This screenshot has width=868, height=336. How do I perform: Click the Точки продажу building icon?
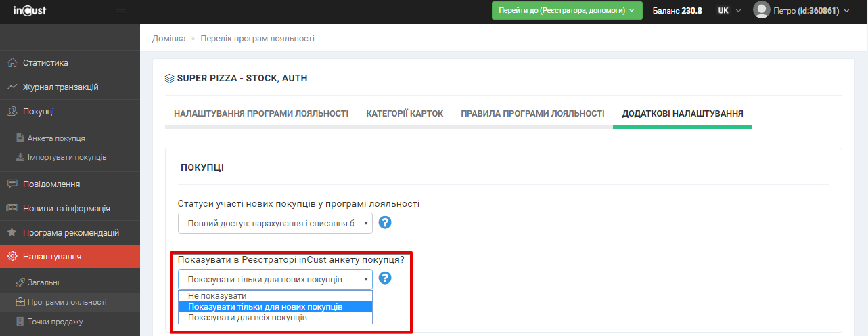20,322
